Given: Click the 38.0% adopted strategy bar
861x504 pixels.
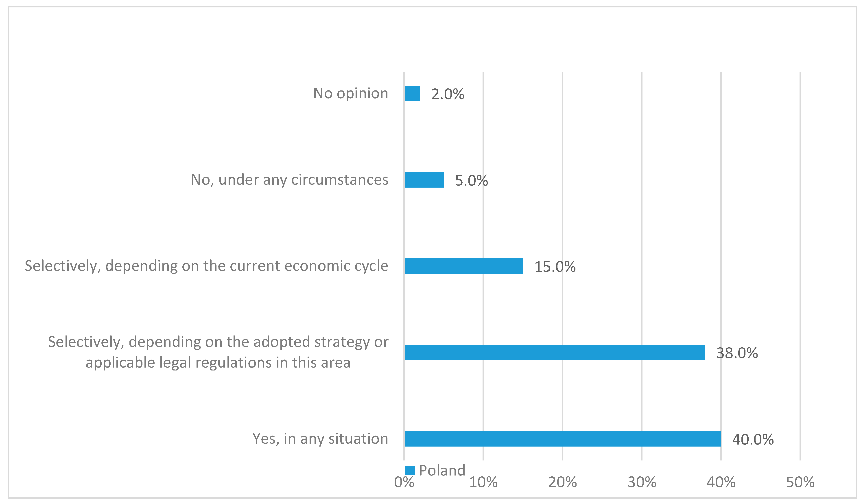Looking at the screenshot, I should (555, 353).
